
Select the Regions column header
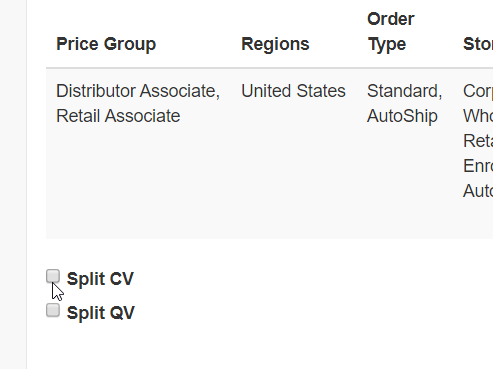275,44
